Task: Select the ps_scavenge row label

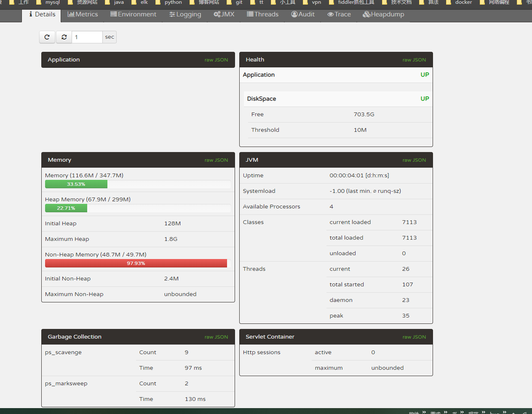Action: coord(63,353)
